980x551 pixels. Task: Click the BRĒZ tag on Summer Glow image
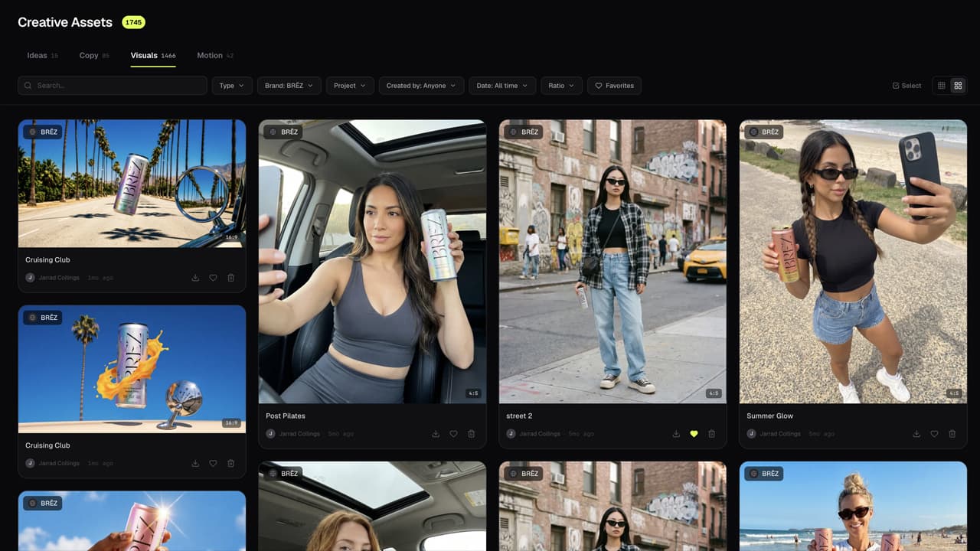coord(763,132)
